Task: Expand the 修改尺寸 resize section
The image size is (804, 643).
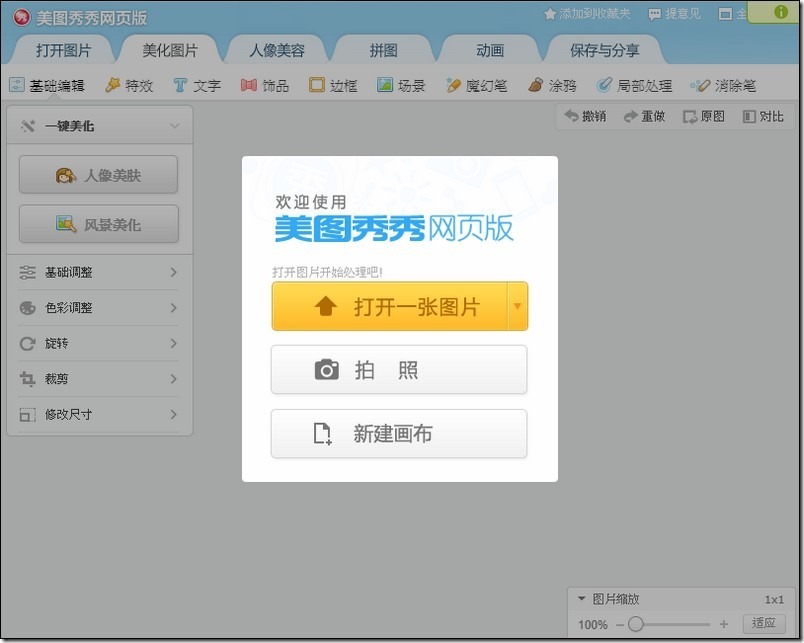Action: (98, 414)
